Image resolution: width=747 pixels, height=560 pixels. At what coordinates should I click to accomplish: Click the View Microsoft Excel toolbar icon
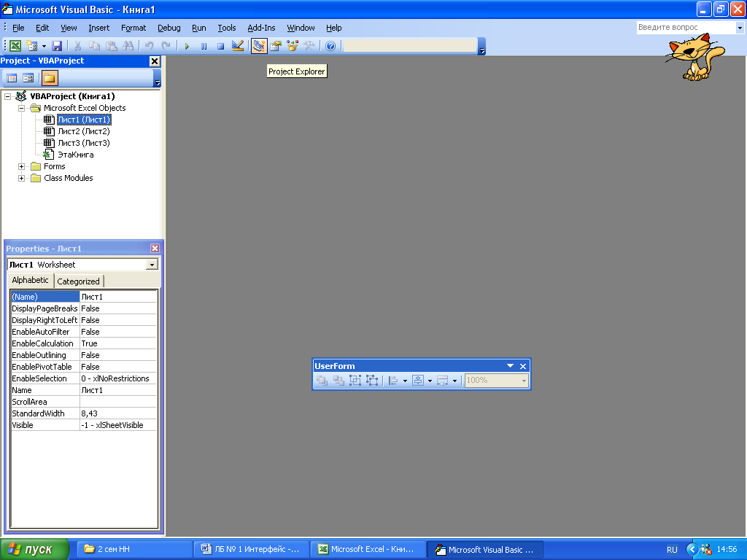(15, 46)
